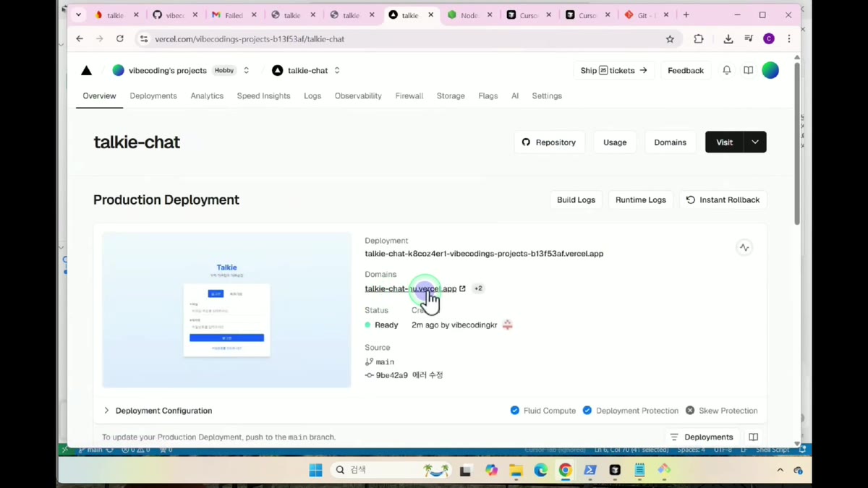Open Microsoft Edge from taskbar
Screen dimensions: 868x488
click(x=540, y=470)
